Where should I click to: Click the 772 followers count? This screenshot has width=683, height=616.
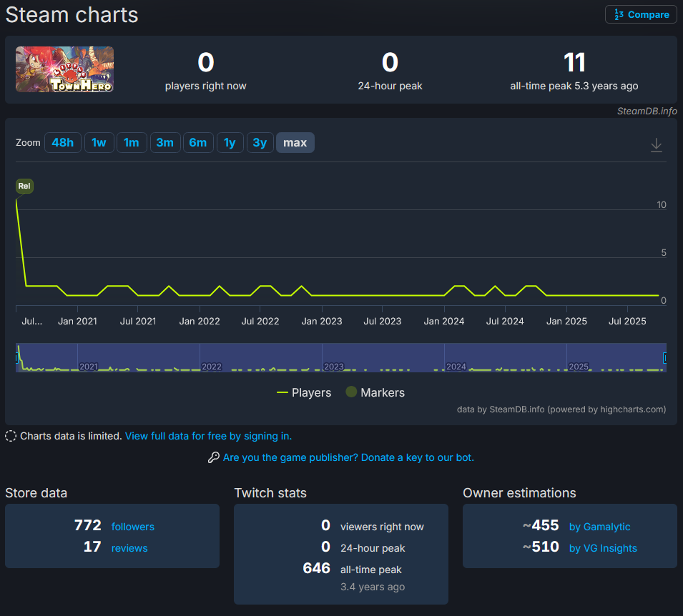point(87,525)
